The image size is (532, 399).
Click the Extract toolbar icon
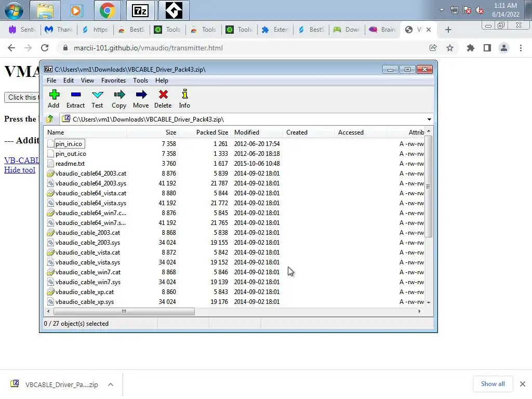[x=76, y=98]
